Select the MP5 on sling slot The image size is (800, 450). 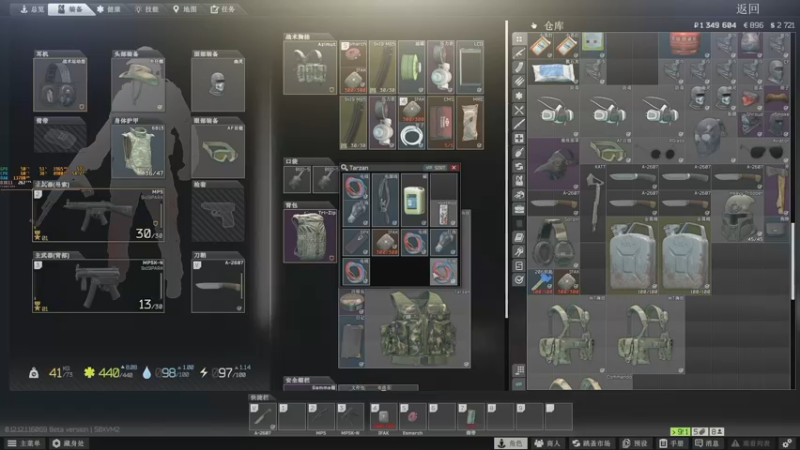pos(98,215)
